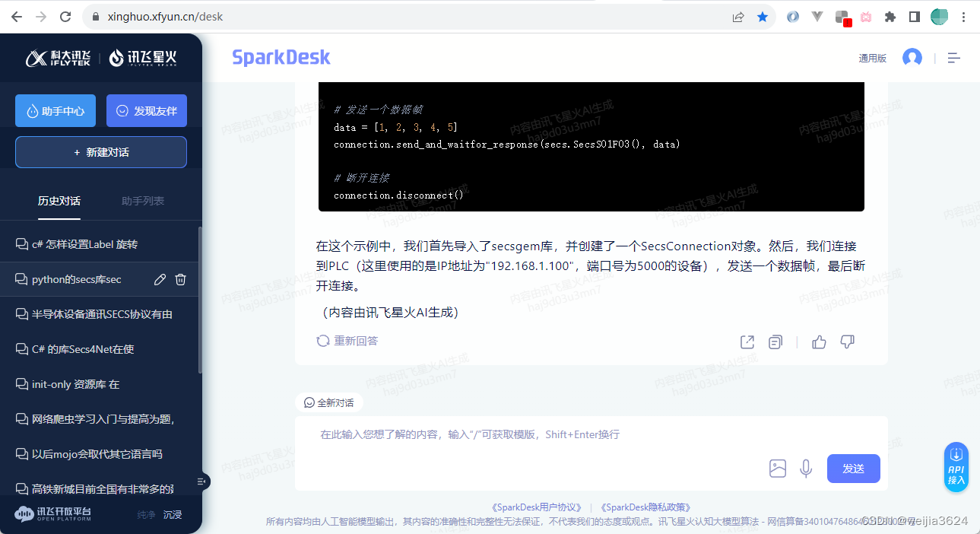Image resolution: width=980 pixels, height=534 pixels.
Task: Switch to 历史对话 tab
Action: coord(59,201)
